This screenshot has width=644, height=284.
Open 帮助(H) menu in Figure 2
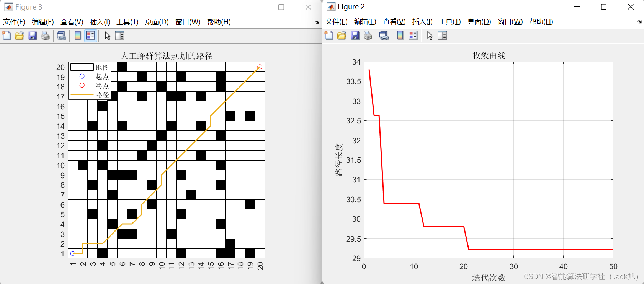click(x=541, y=21)
